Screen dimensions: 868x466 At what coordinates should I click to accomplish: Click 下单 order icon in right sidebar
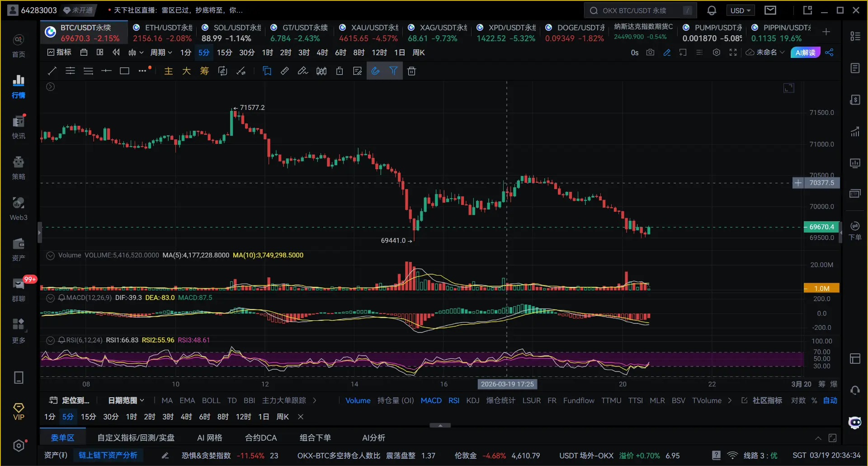[855, 231]
